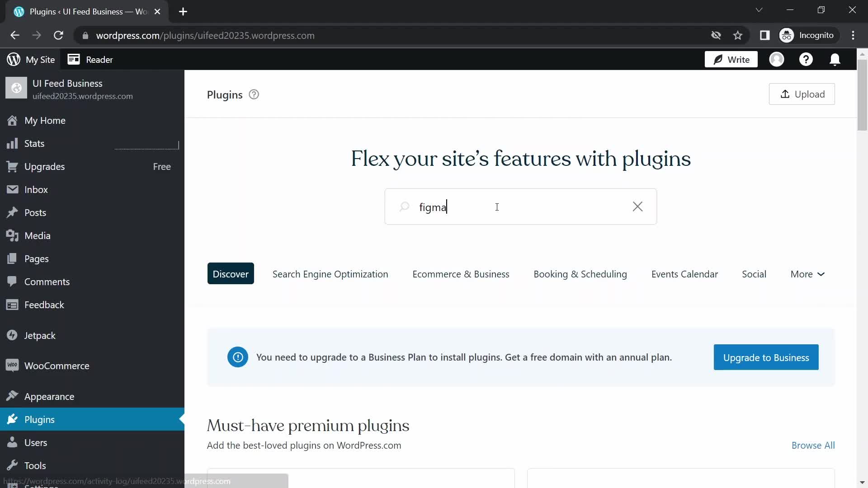
Task: Click the Plugins help question mark icon
Action: [254, 94]
